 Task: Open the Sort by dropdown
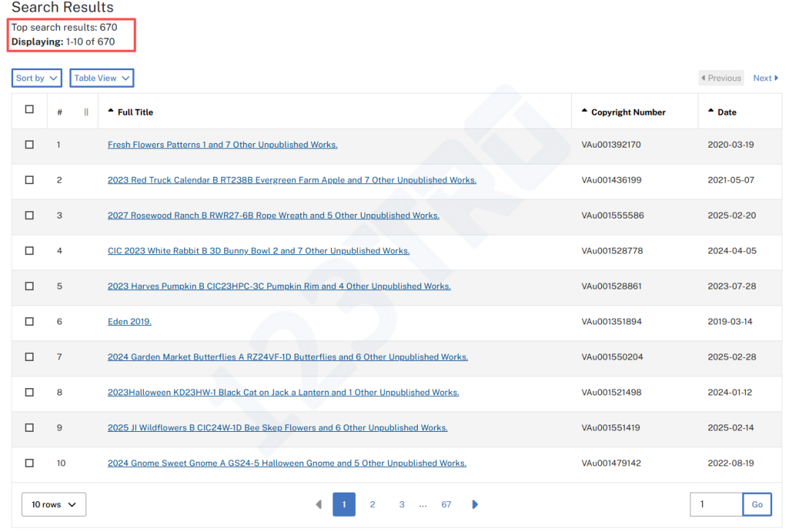[37, 78]
